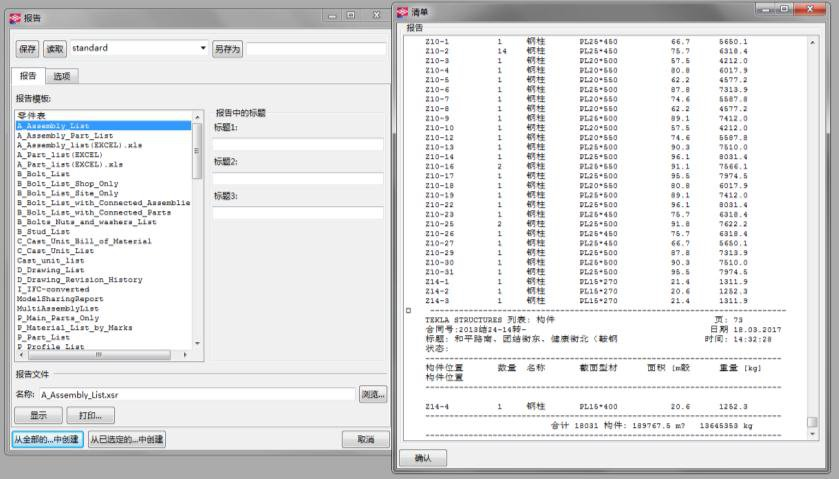Click 从已选定的...中创建 button
This screenshot has width=839, height=479.
pyautogui.click(x=127, y=439)
